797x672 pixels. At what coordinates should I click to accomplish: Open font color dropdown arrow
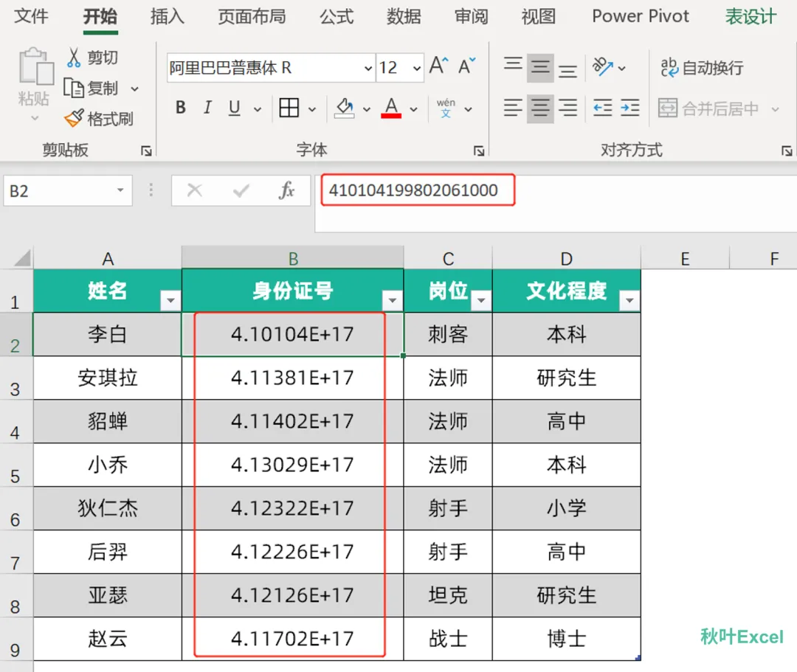414,109
